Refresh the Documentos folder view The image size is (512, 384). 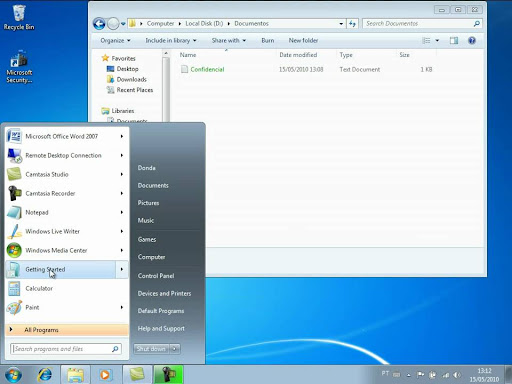point(352,23)
